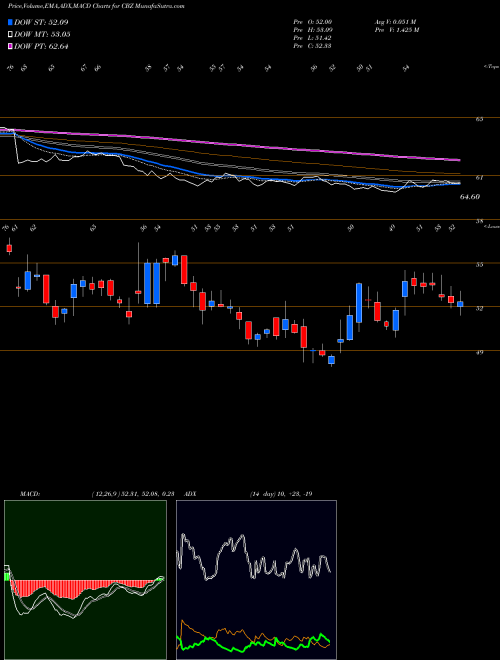Click the '<-Tops' label at right edge
This screenshot has height=660, width=500.
click(x=491, y=67)
